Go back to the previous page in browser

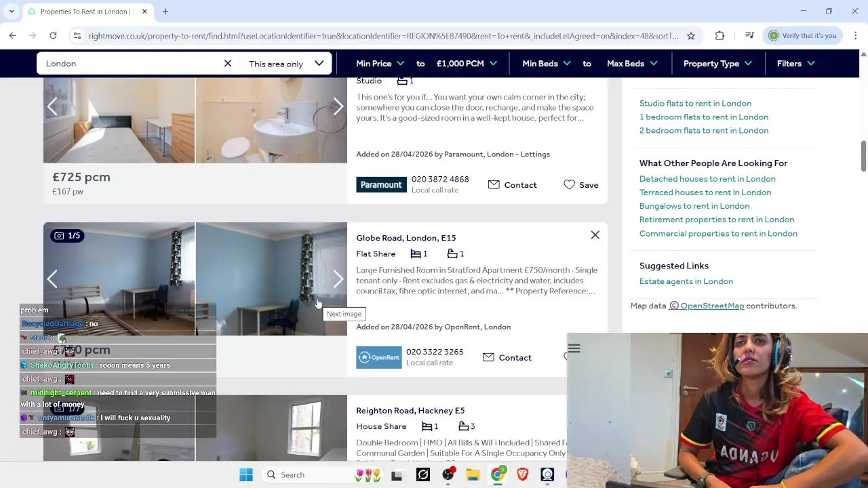click(x=12, y=35)
